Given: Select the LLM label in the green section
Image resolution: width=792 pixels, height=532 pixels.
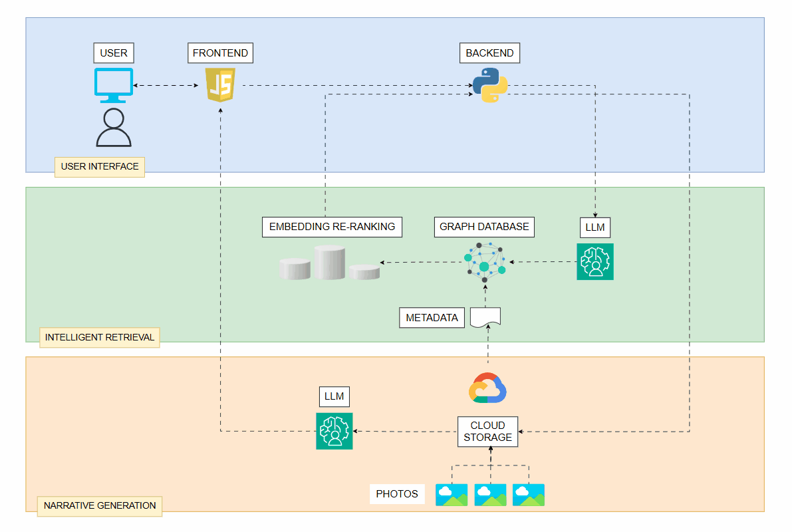Looking at the screenshot, I should click(x=595, y=227).
